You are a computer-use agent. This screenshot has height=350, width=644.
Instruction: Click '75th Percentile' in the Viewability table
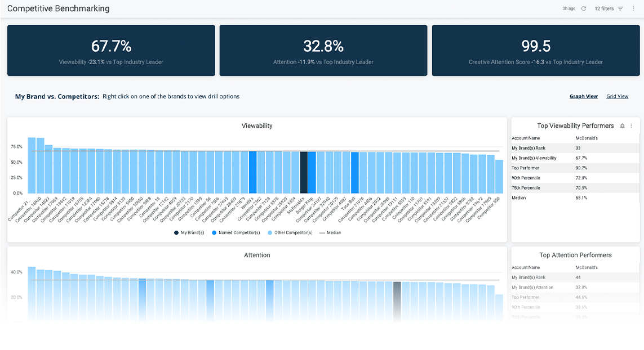(526, 188)
